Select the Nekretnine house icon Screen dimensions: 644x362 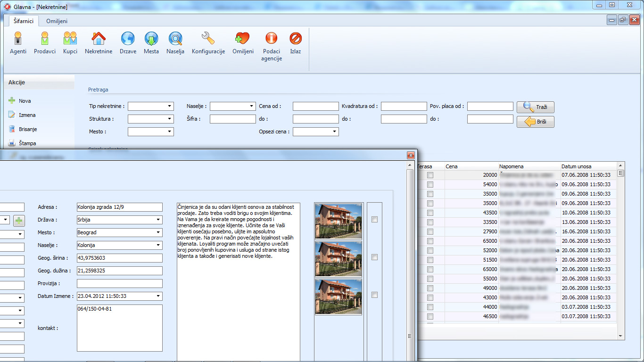[x=99, y=39]
